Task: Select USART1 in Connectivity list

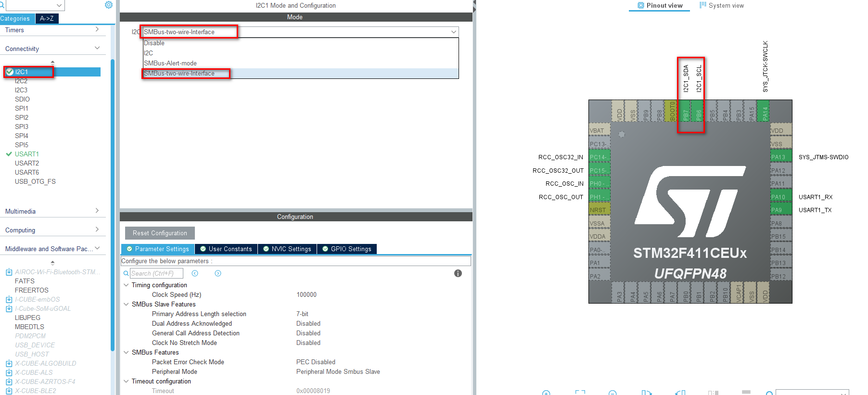Action: coord(27,154)
